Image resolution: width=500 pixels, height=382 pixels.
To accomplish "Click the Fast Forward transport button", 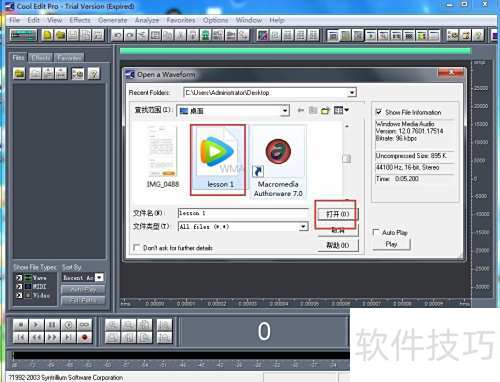I will (x=52, y=338).
